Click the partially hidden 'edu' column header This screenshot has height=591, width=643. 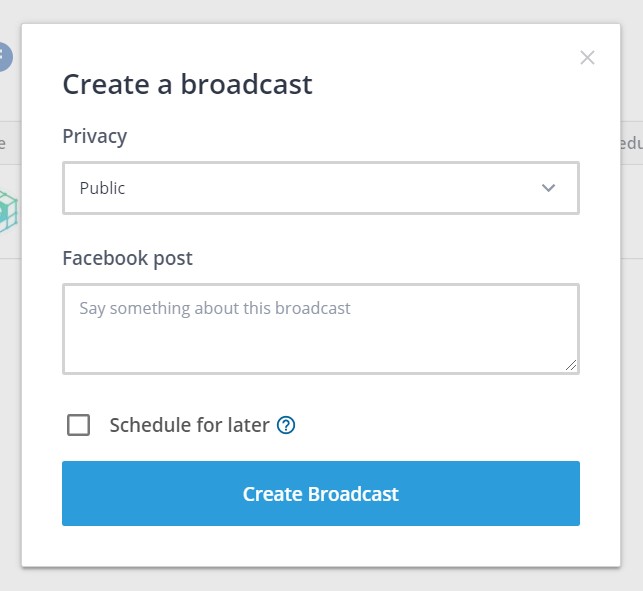(632, 144)
